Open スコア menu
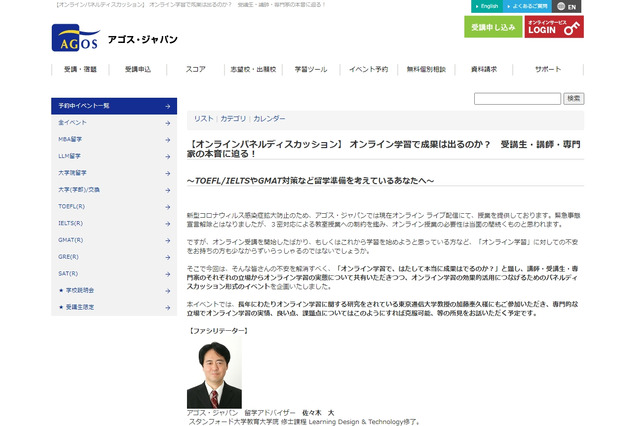Screen dimensions: 640x426 tap(196, 69)
